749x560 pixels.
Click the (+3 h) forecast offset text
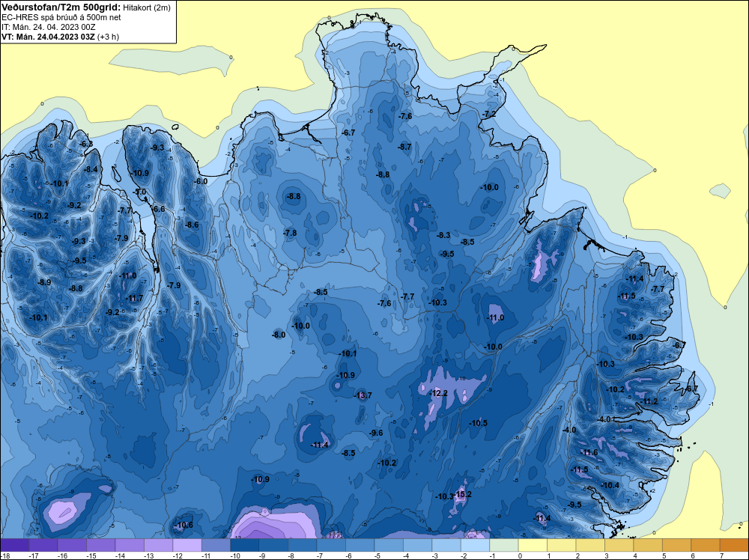tap(108, 37)
